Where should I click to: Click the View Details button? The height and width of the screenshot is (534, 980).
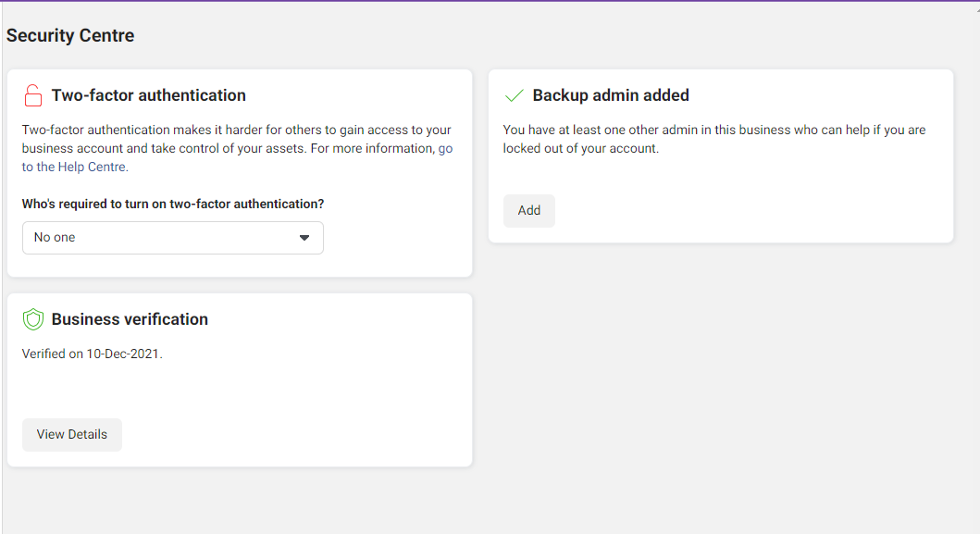click(x=72, y=435)
